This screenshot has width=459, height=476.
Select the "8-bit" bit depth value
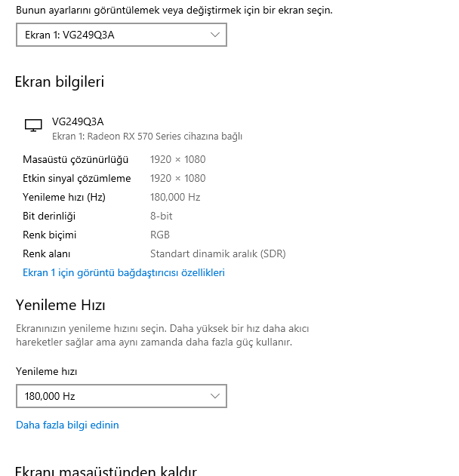click(161, 216)
